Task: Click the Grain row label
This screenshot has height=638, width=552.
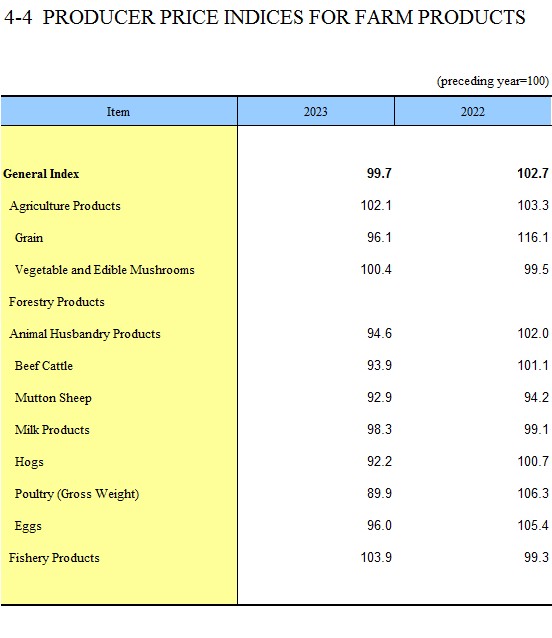Action: coord(29,238)
